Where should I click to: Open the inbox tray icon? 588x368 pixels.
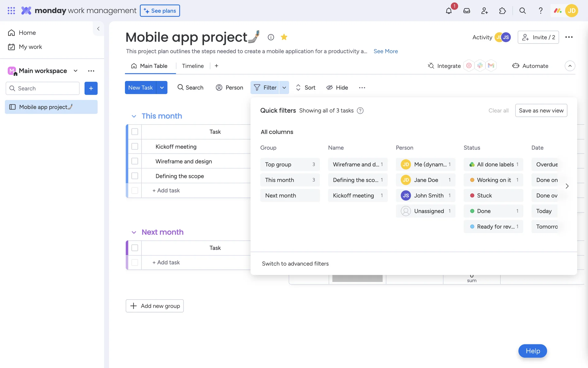(x=466, y=11)
